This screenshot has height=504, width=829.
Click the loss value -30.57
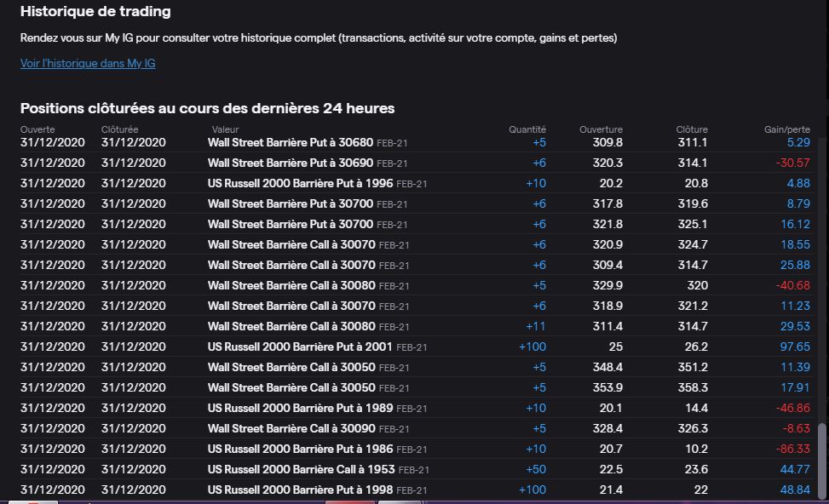[792, 163]
